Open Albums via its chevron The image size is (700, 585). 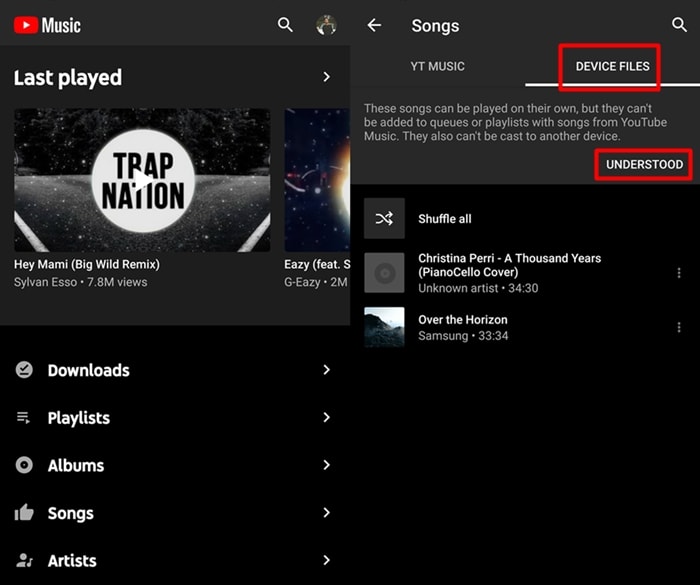(x=326, y=465)
